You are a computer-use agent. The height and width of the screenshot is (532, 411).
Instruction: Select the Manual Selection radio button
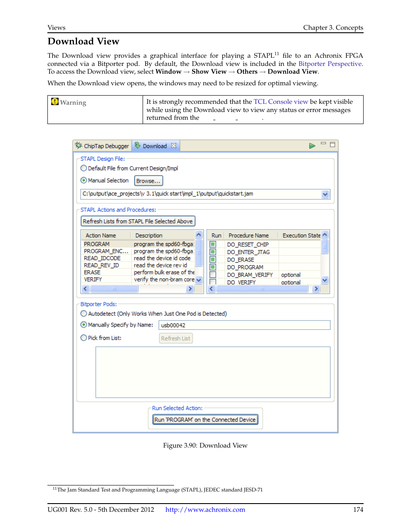coord(84,180)
